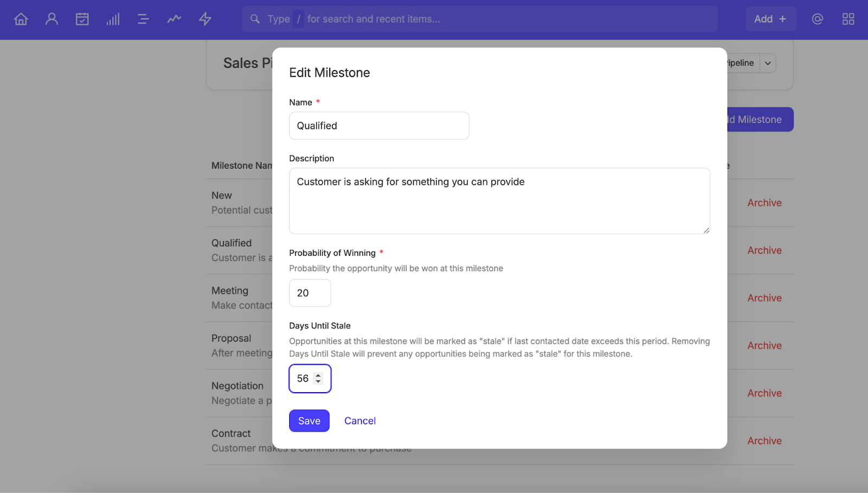Focus the top search field
This screenshot has width=868, height=493.
tap(480, 19)
